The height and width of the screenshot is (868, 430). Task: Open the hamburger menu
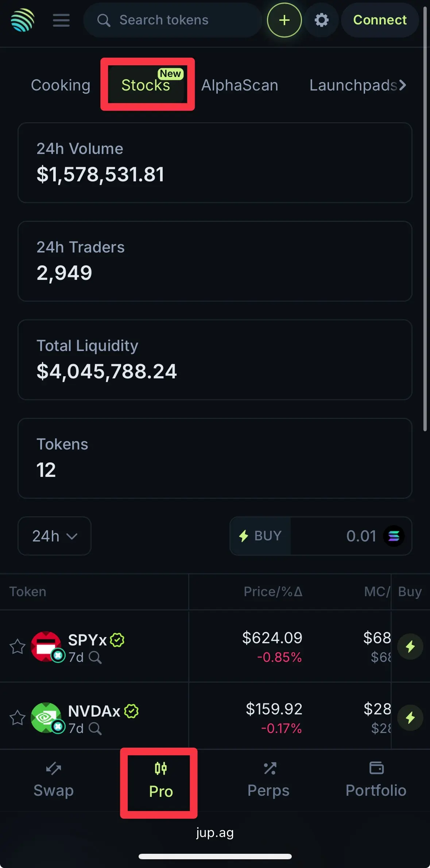tap(61, 20)
